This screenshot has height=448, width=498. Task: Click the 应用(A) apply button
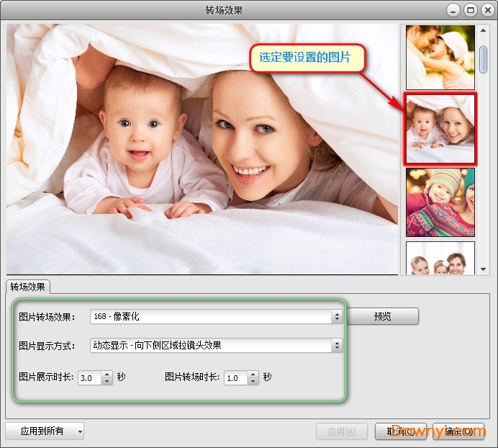(342, 431)
